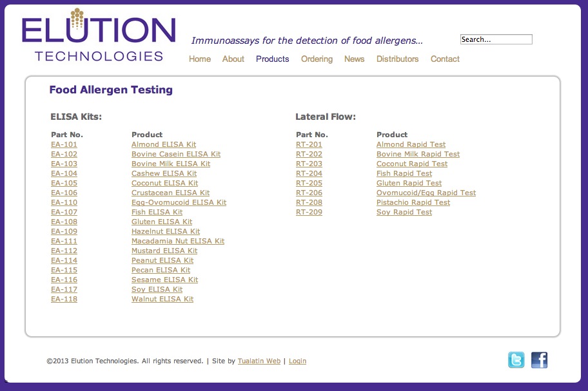Open the Crustacean ELISA Kit link
This screenshot has height=391, width=588.
click(171, 193)
